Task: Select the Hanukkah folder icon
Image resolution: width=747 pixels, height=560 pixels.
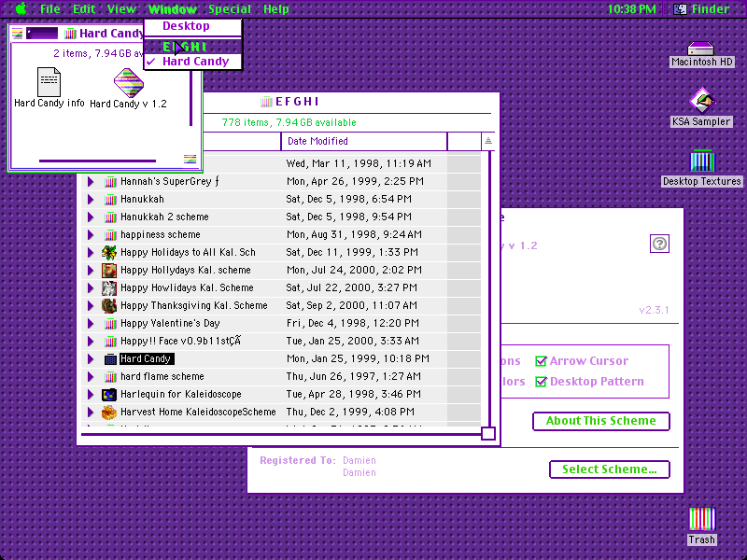Action: [x=110, y=199]
